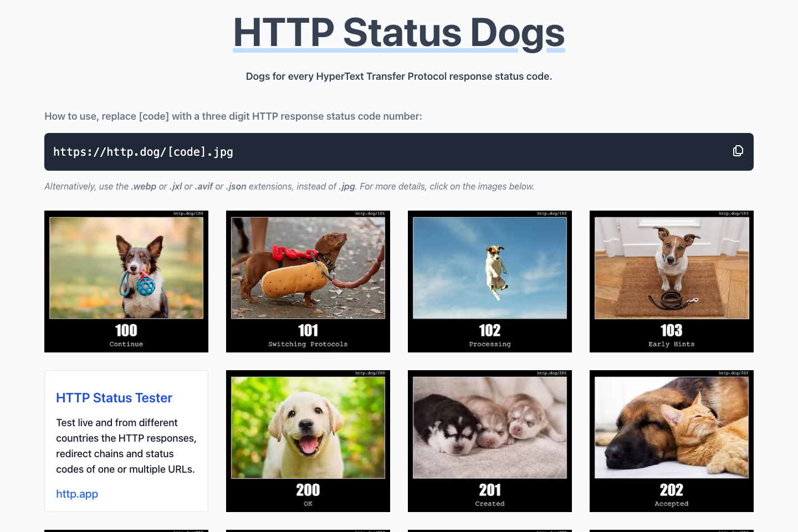Image resolution: width=798 pixels, height=532 pixels.
Task: Click the HTTP Status Dogs title
Action: pyautogui.click(x=398, y=33)
